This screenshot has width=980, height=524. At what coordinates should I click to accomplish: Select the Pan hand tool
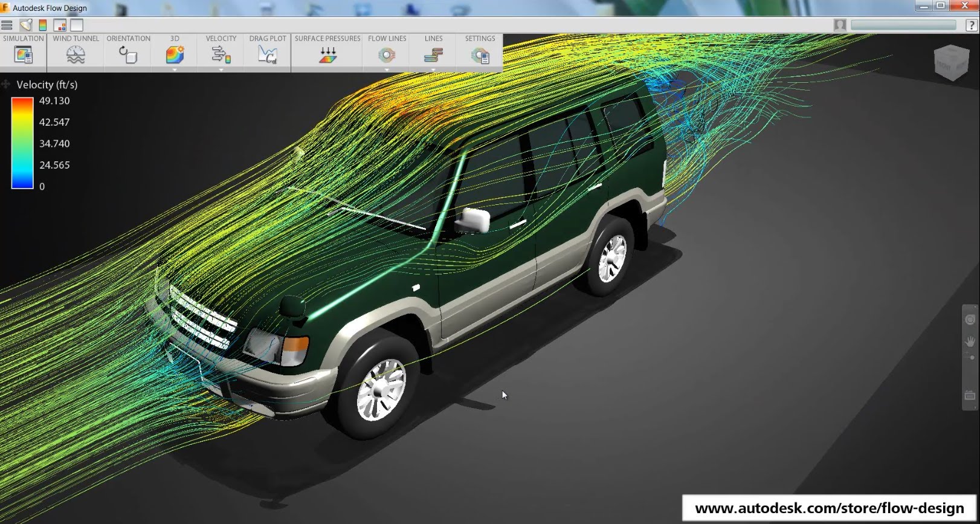pos(970,341)
